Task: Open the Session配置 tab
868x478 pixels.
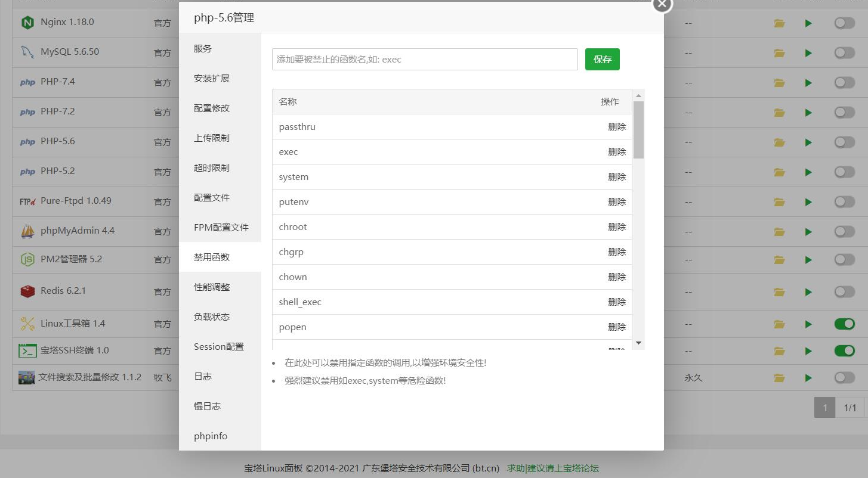Action: tap(220, 346)
